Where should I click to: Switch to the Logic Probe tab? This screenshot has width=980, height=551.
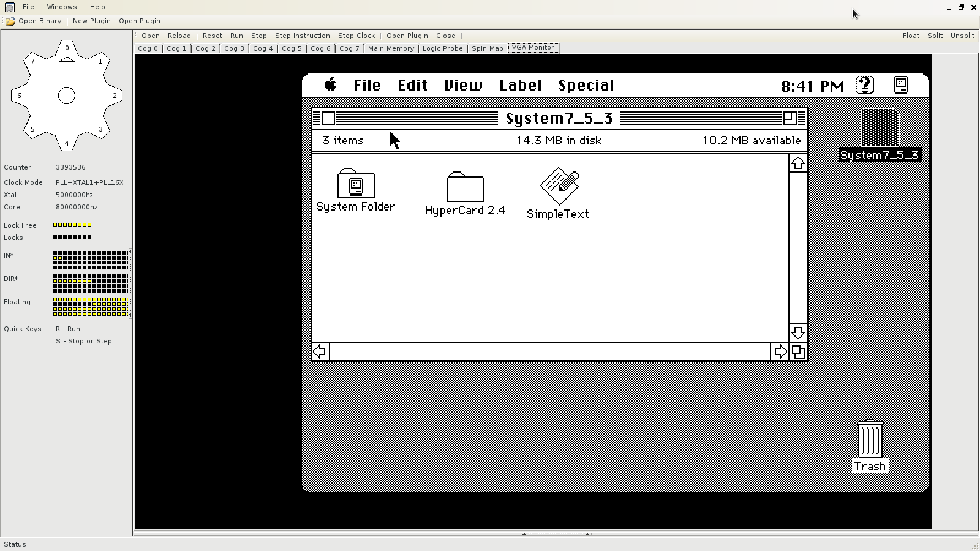pyautogui.click(x=442, y=48)
